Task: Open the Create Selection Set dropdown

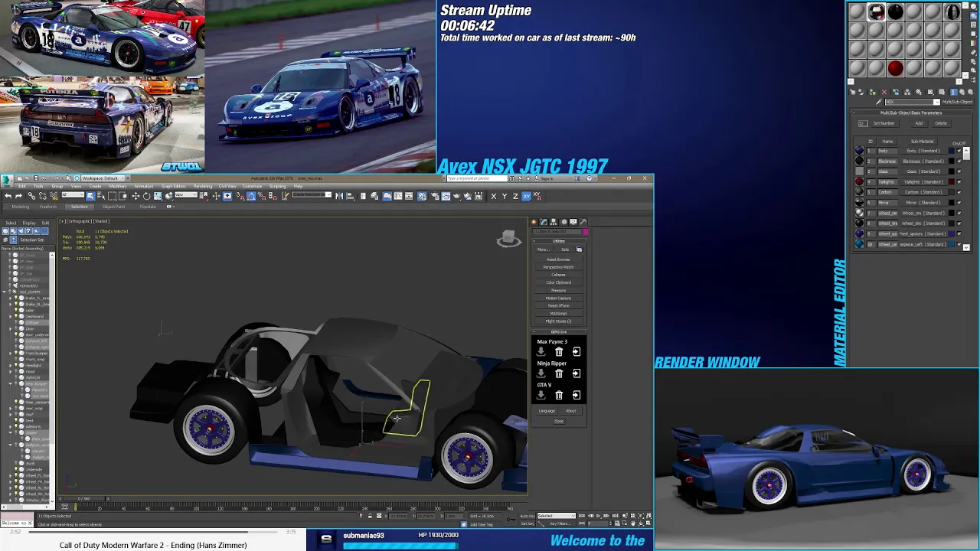Action: [x=310, y=195]
